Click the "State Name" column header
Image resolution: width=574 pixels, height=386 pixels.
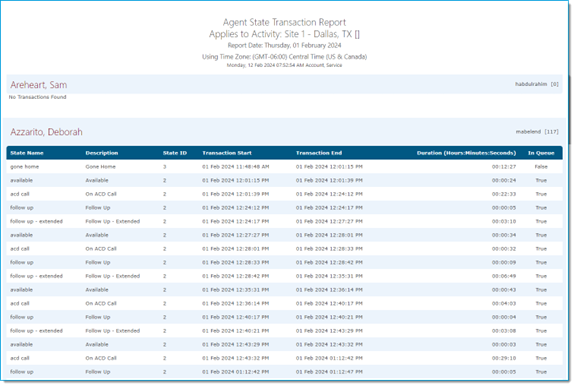pyautogui.click(x=27, y=153)
